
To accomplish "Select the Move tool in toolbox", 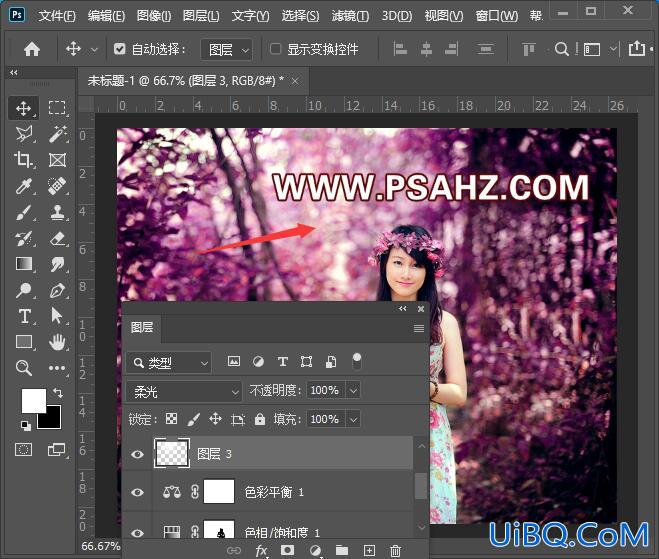I will (24, 108).
